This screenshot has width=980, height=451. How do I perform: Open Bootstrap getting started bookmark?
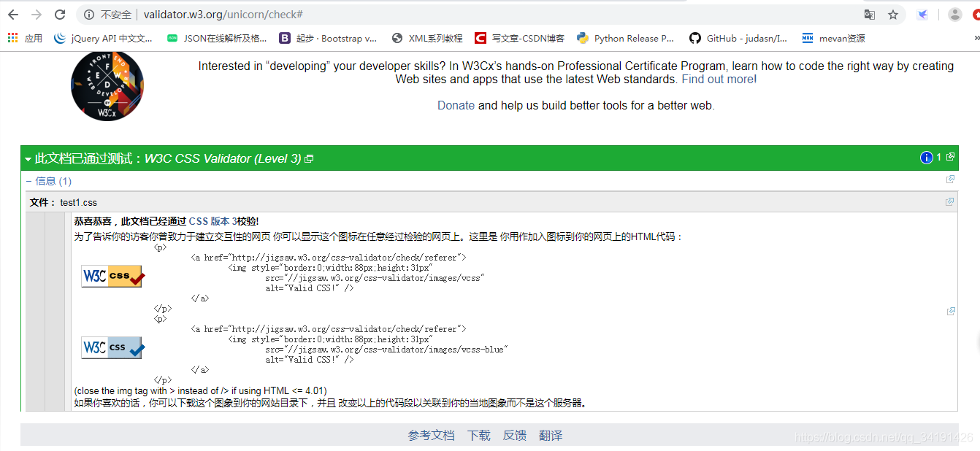coord(328,38)
